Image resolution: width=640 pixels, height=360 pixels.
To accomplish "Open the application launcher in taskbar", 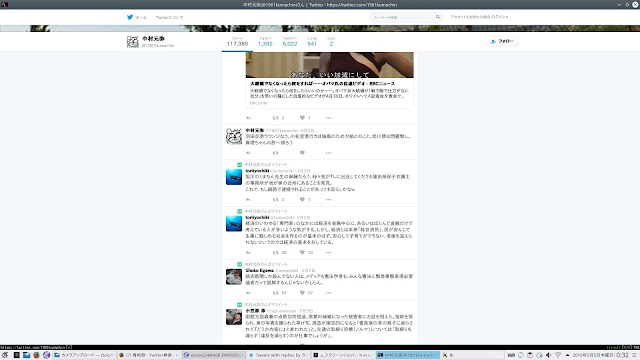I will 5,355.
